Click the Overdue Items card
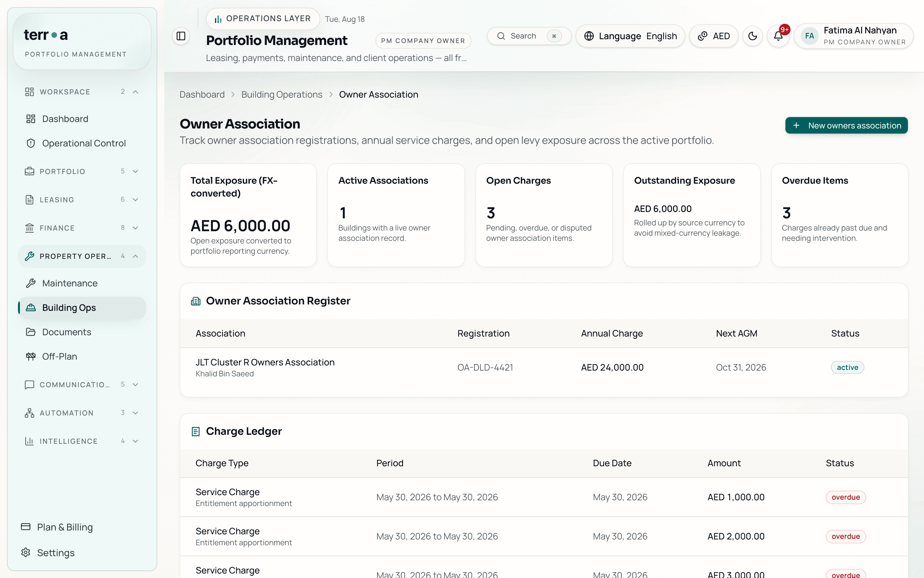 tap(839, 215)
